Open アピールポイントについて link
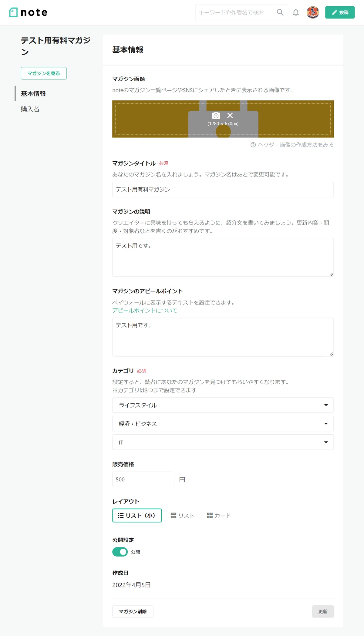 pos(145,311)
